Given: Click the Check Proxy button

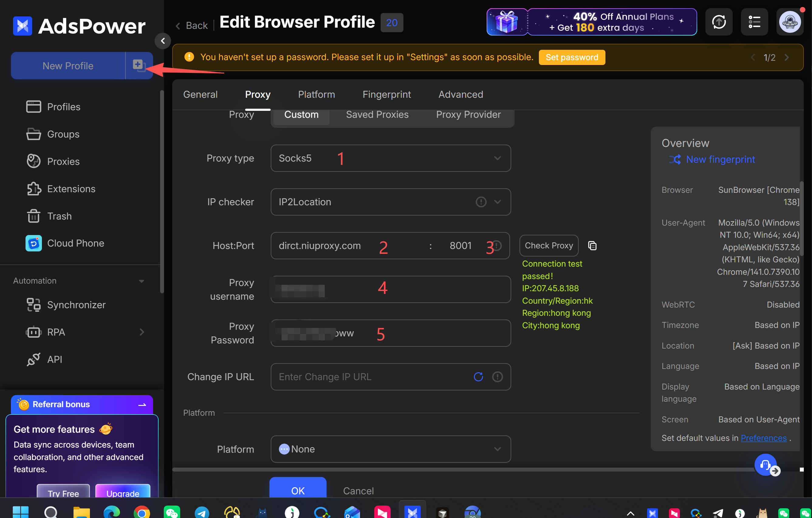Looking at the screenshot, I should coord(549,246).
